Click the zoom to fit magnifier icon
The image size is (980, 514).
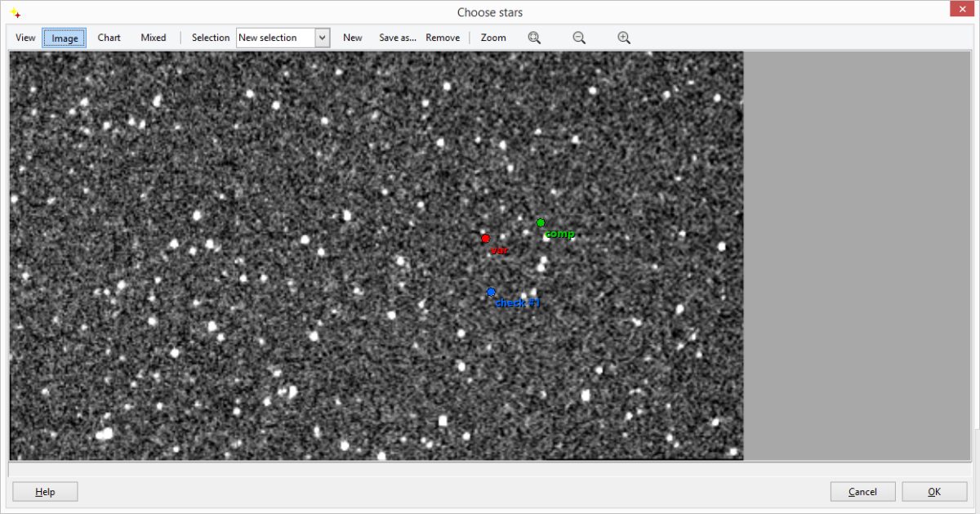pos(534,38)
